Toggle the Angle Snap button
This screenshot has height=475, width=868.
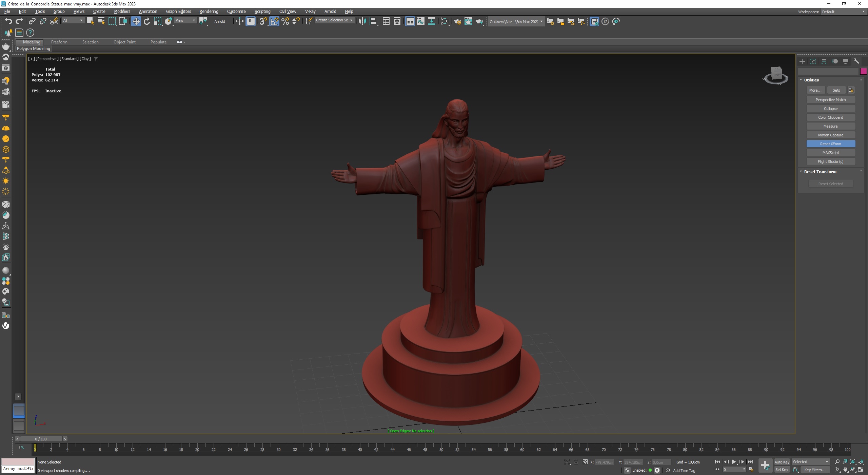coord(274,21)
